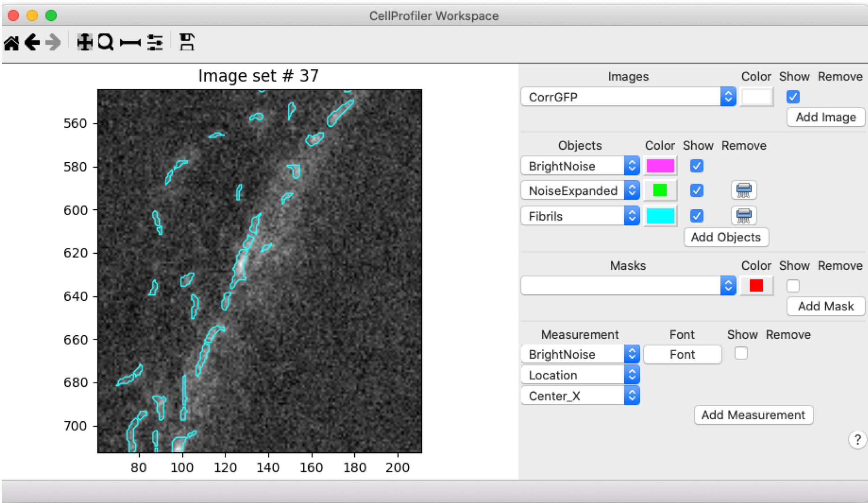
Task: Remove Fibrils objects with shredder icon
Action: click(743, 216)
